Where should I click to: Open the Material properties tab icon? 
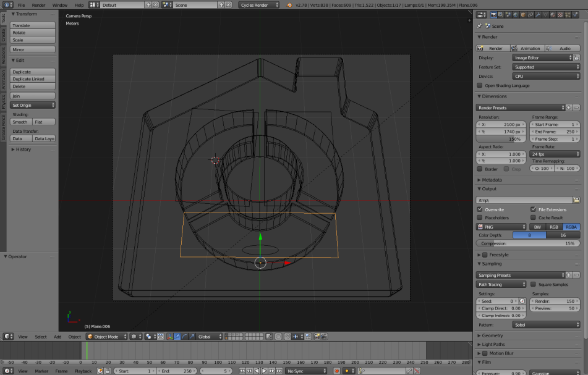(552, 14)
